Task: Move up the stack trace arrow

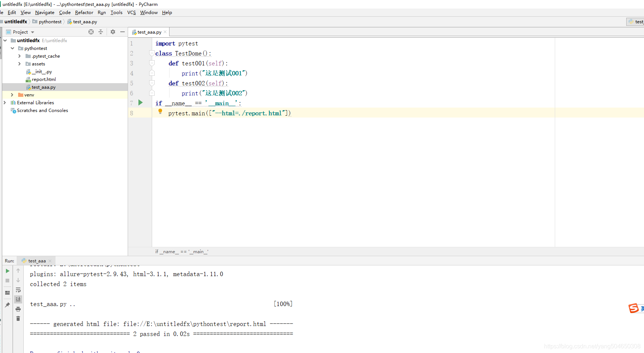Action: point(18,271)
